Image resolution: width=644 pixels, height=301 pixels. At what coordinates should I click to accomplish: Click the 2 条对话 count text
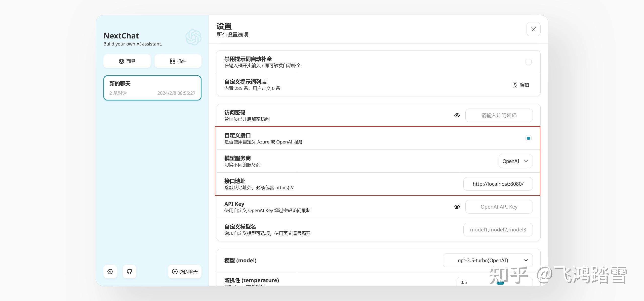(x=118, y=93)
